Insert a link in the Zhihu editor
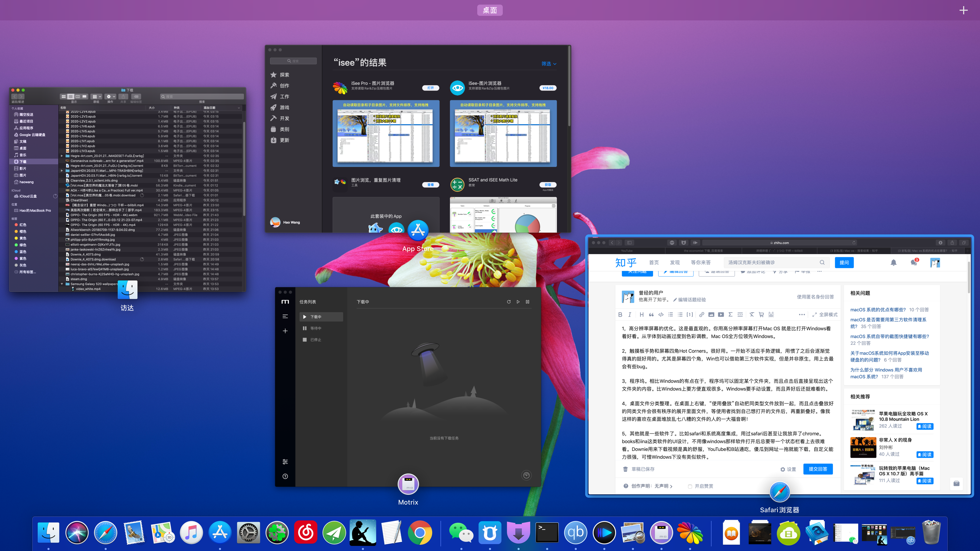The image size is (980, 551). (x=702, y=315)
